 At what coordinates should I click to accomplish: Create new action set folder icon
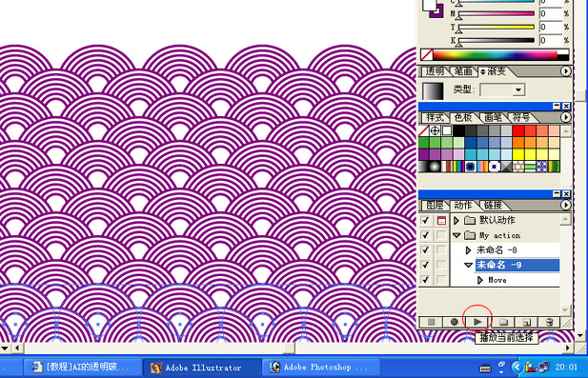(x=503, y=322)
